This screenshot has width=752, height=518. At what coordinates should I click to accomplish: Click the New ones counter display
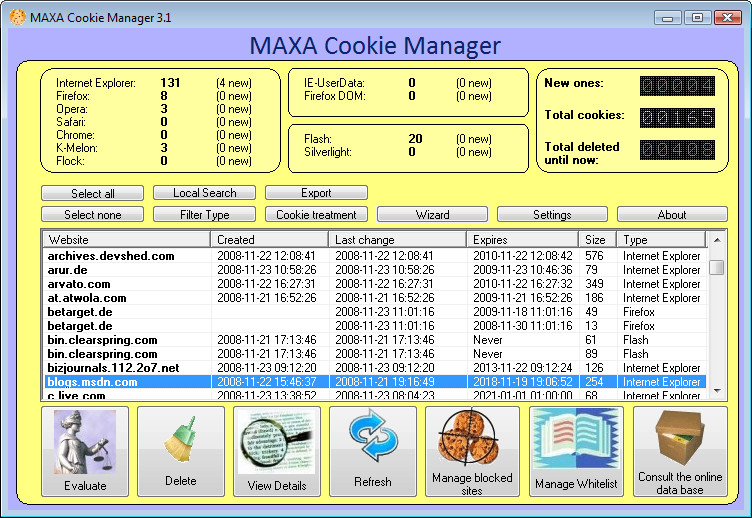point(677,86)
